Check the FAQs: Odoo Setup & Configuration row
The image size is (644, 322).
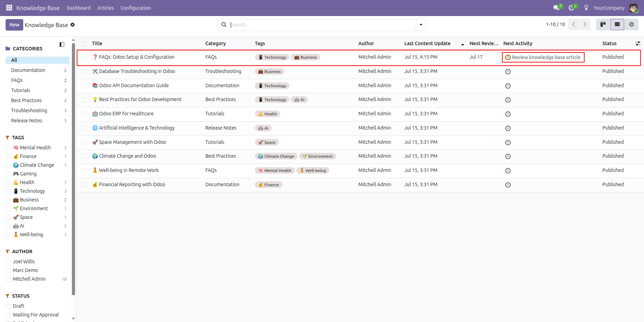pos(84,57)
